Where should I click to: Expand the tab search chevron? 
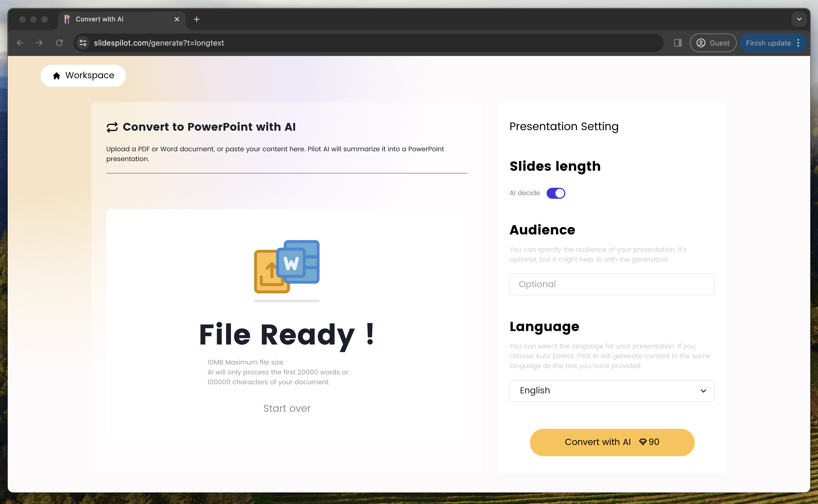click(799, 19)
